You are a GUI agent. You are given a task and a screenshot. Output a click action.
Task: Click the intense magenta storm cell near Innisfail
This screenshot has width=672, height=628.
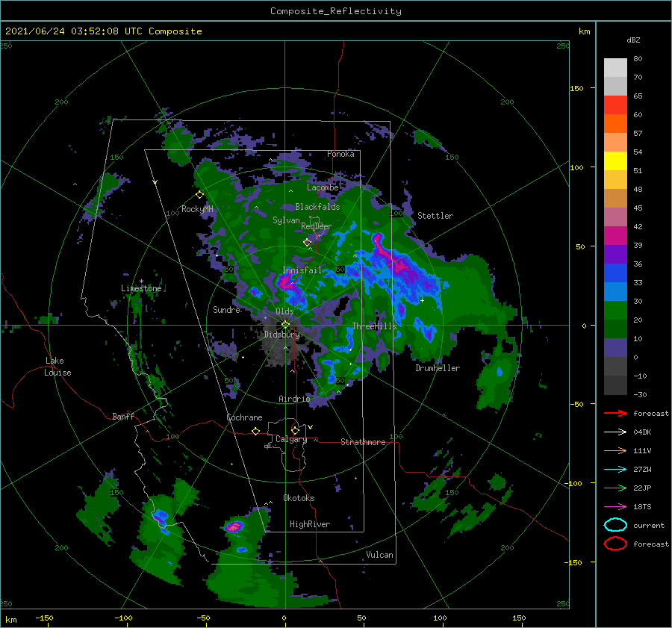[x=285, y=282]
